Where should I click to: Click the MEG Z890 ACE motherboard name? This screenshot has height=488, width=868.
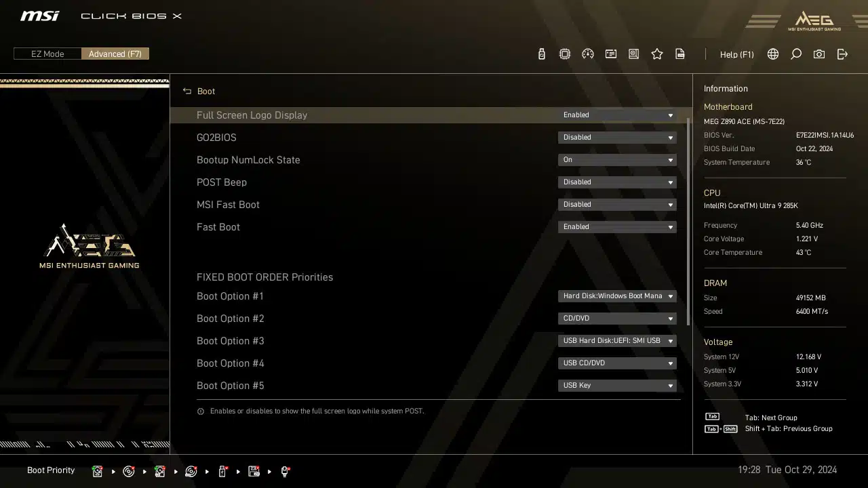tap(744, 122)
